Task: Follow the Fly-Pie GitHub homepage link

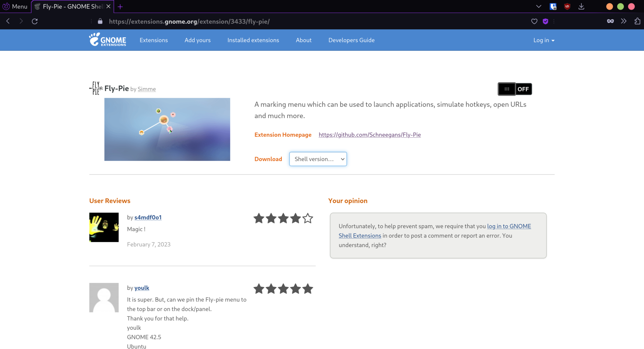Action: [369, 135]
